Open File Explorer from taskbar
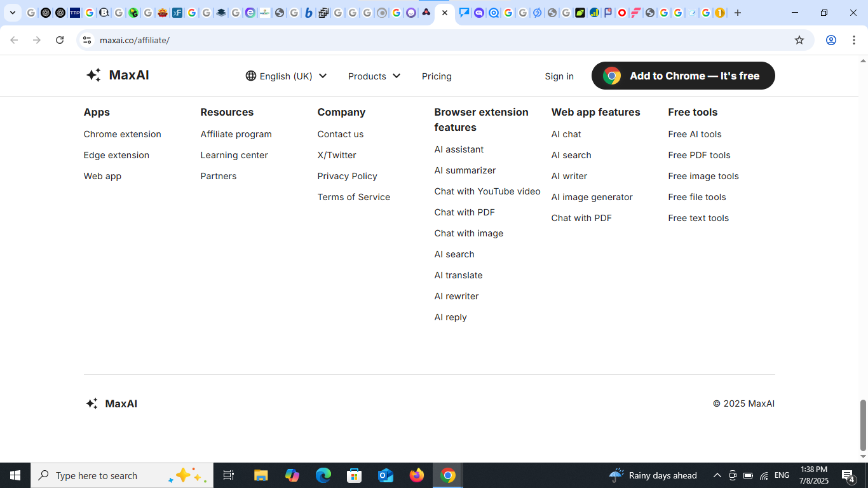The image size is (868, 488). tap(261, 475)
